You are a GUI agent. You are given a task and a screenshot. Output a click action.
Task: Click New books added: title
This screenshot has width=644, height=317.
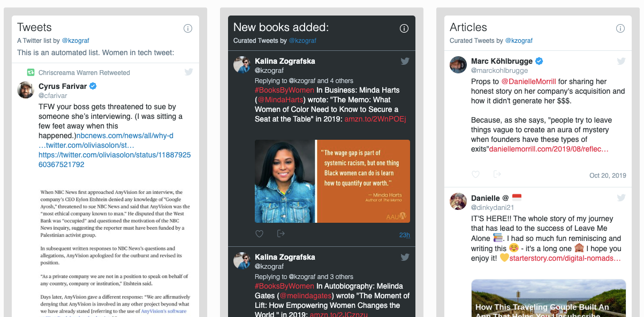point(281,27)
